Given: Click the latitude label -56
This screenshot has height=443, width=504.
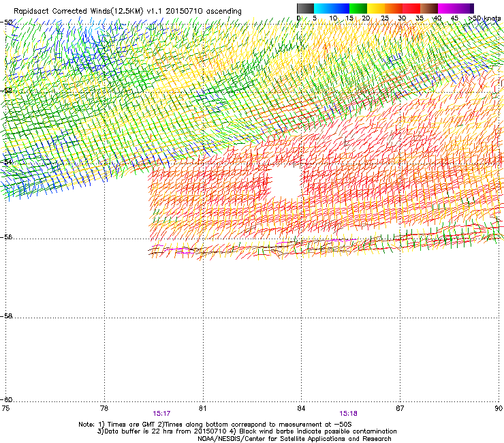Looking at the screenshot, I should [x=6, y=236].
